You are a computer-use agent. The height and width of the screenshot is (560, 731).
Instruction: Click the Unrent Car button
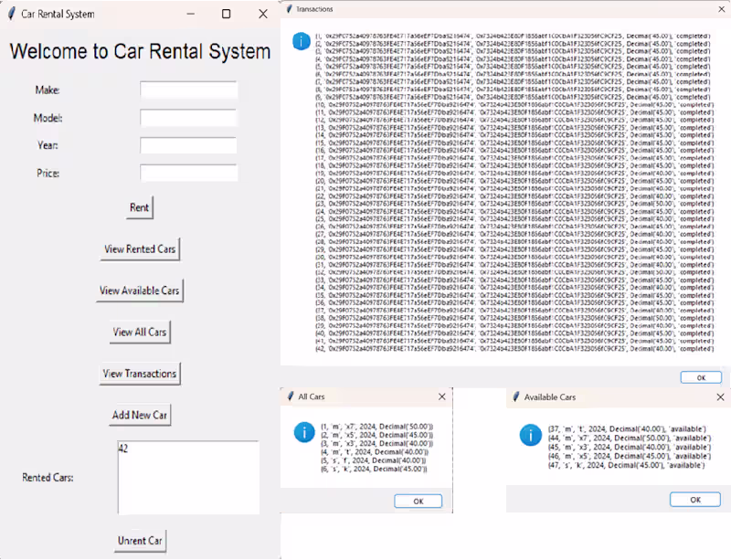pos(139,541)
